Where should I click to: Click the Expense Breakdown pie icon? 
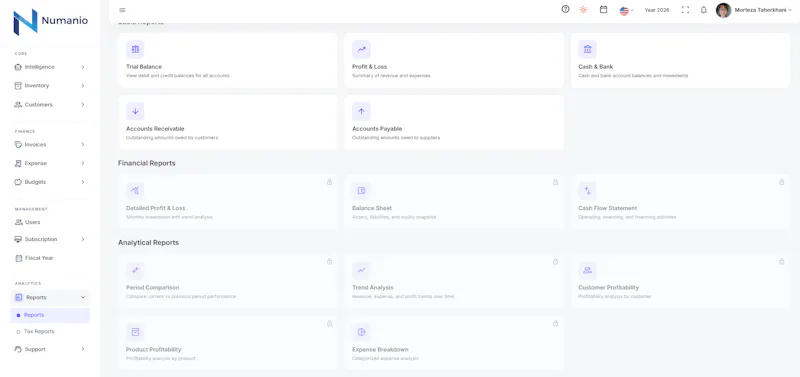coord(361,332)
